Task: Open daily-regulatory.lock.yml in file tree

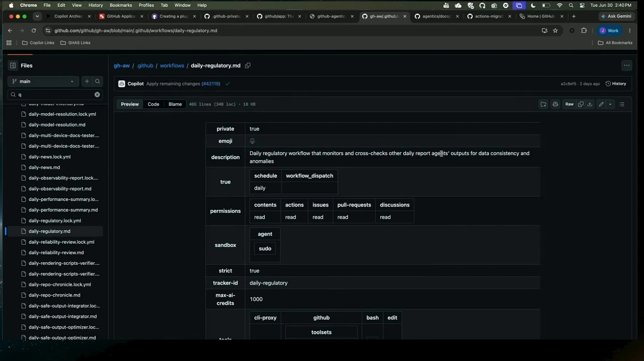Action: coord(55,221)
